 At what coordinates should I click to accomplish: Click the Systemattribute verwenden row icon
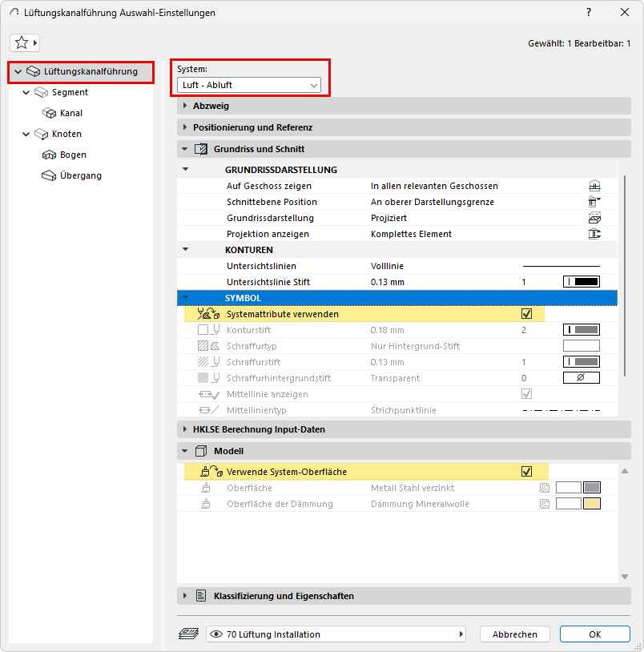coord(208,313)
